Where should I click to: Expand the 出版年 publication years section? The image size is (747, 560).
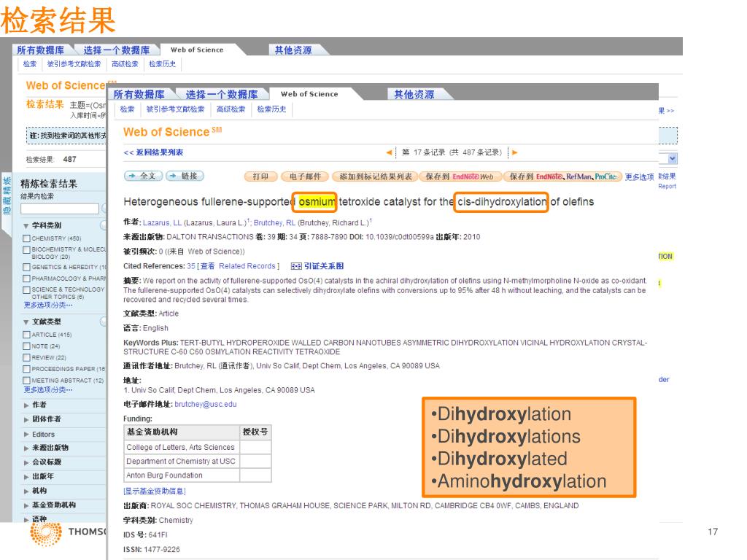click(x=27, y=477)
